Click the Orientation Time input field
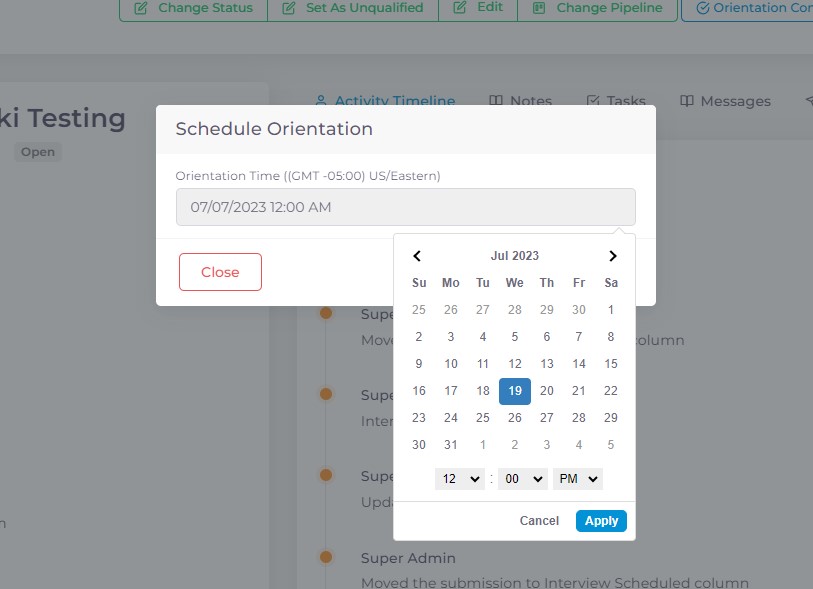Screen dimensions: 813x589 coord(405,207)
